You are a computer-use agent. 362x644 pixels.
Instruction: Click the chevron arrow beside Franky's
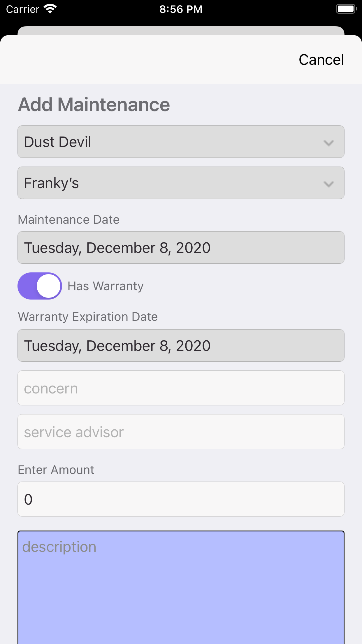[328, 184]
